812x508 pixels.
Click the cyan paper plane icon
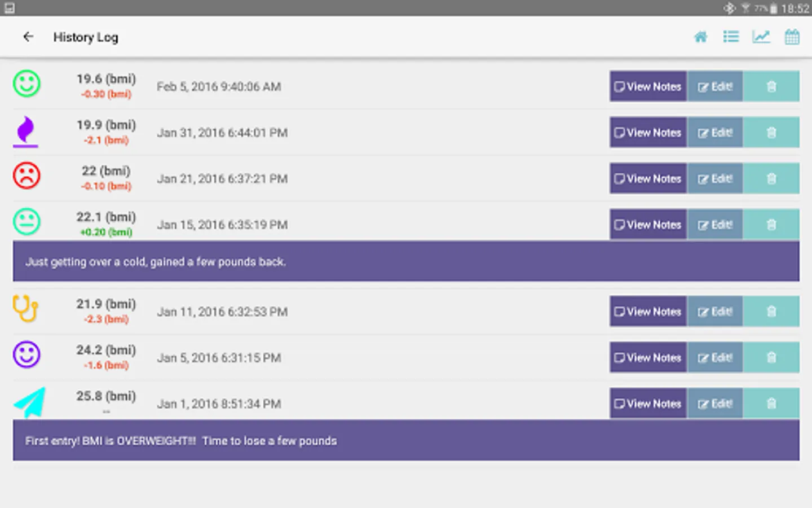pyautogui.click(x=29, y=402)
